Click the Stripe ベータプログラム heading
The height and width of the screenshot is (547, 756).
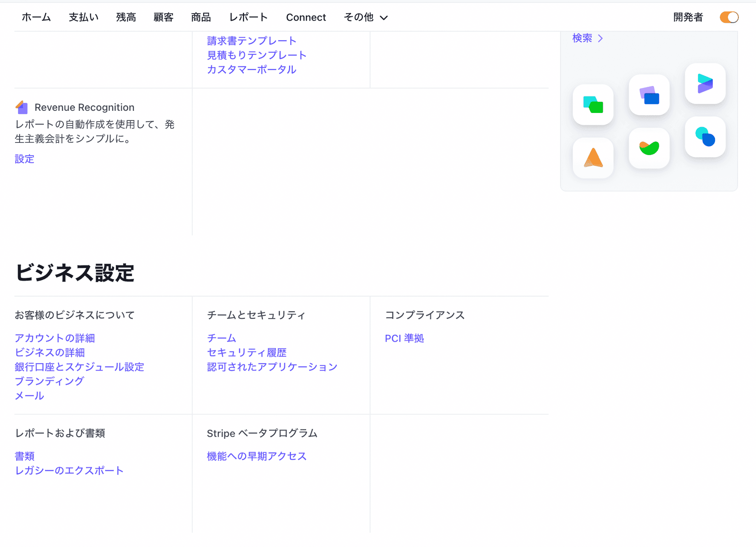[262, 433]
